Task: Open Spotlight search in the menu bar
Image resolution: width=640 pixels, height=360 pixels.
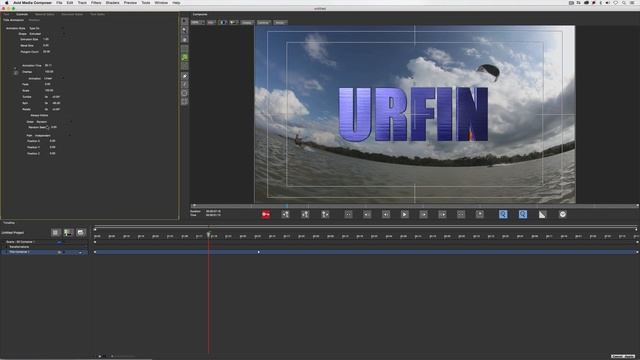Action: (624, 3)
